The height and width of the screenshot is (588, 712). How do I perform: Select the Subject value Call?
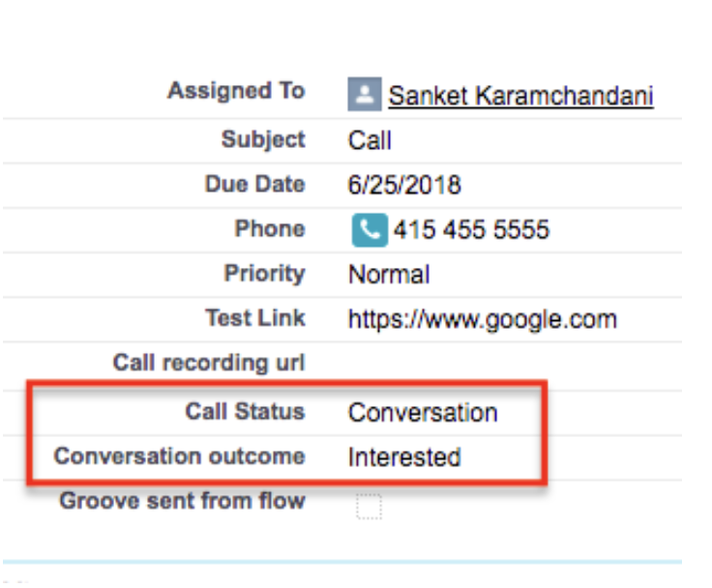pyautogui.click(x=370, y=140)
